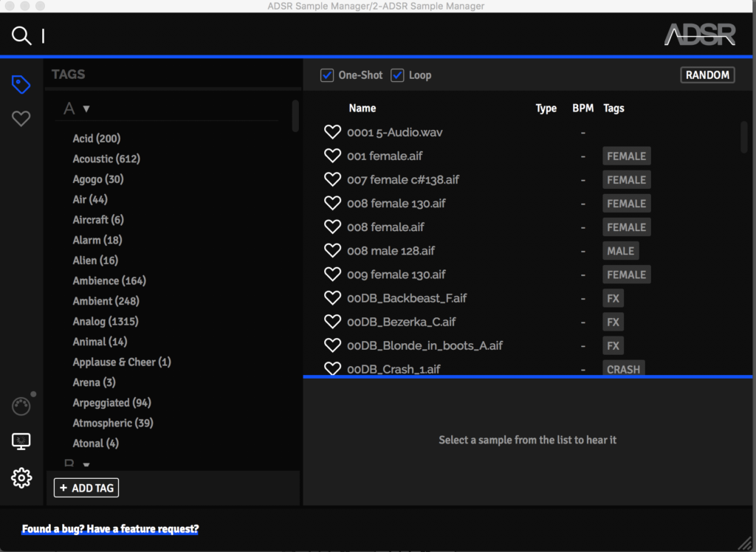
Task: Open the bug report feature request link
Action: (x=110, y=529)
